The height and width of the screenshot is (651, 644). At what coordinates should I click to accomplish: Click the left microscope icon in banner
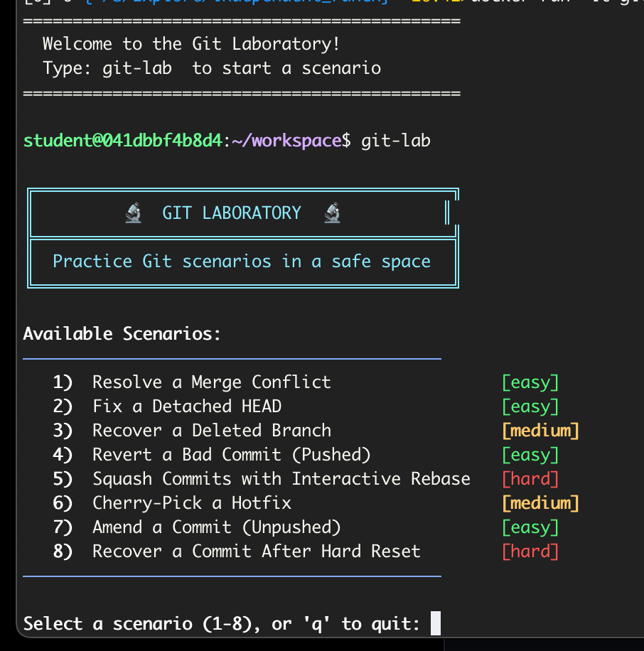pos(133,213)
